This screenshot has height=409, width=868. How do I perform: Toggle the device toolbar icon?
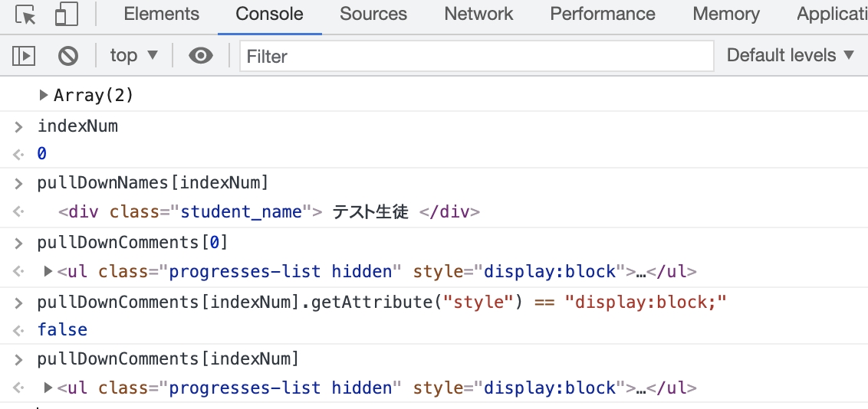(x=67, y=15)
